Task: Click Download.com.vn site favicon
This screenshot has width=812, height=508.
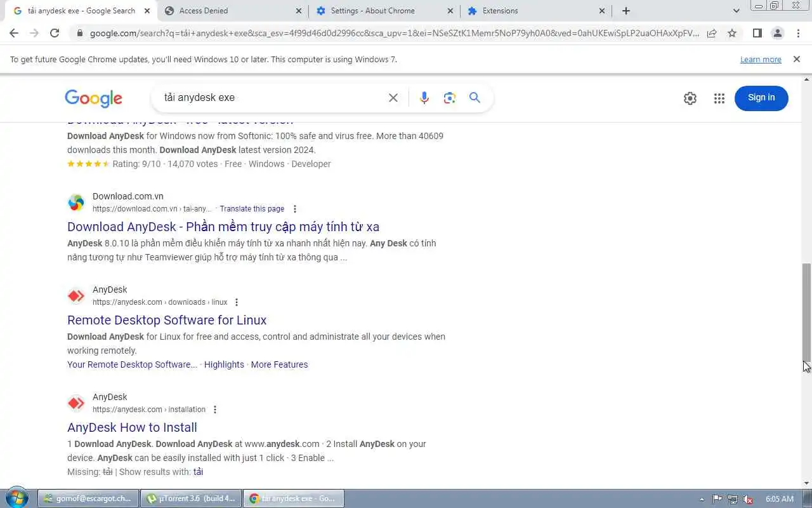Action: 76,203
